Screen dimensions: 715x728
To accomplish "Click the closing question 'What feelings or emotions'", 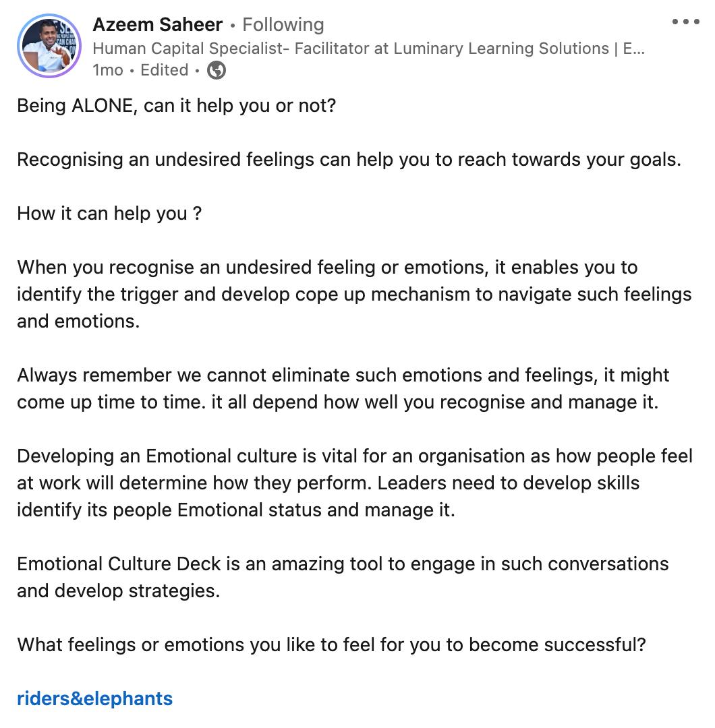I will point(331,645).
